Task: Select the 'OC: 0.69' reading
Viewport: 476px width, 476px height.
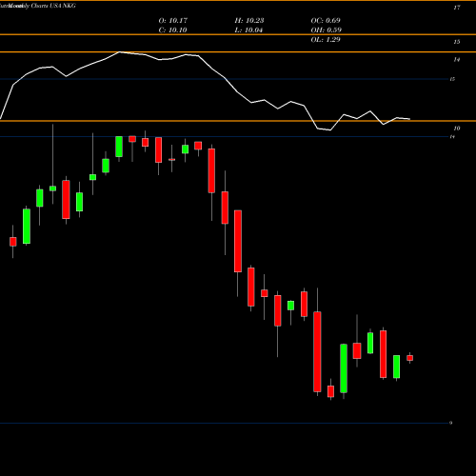Action: tap(326, 20)
